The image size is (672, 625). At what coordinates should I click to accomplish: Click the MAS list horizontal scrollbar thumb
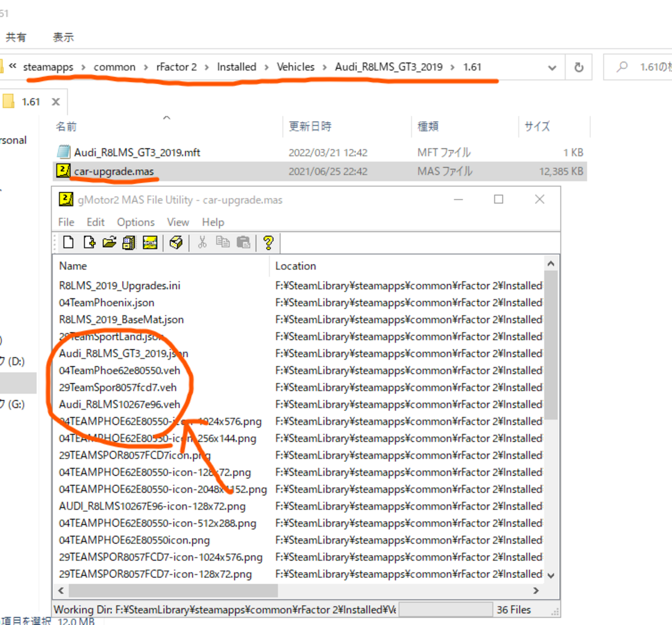[x=173, y=590]
